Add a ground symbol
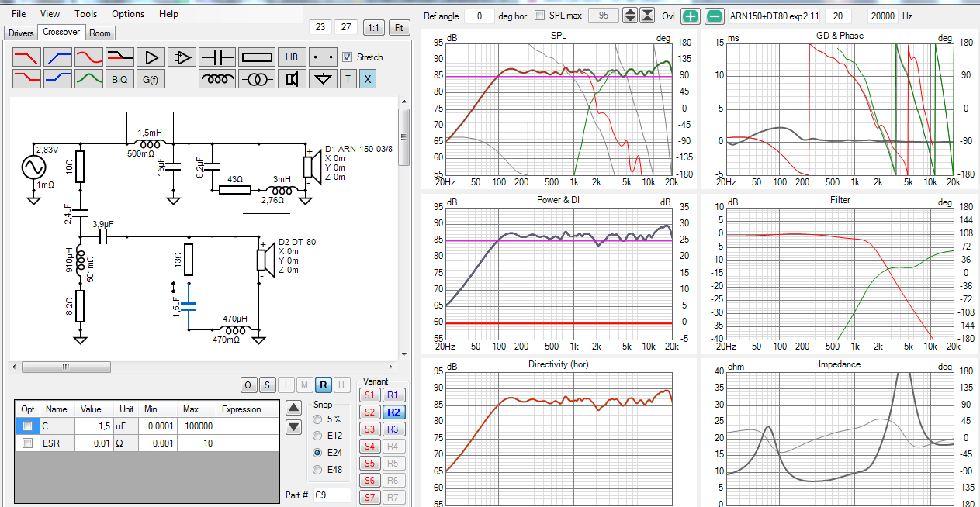The width and height of the screenshot is (980, 507). coord(322,78)
